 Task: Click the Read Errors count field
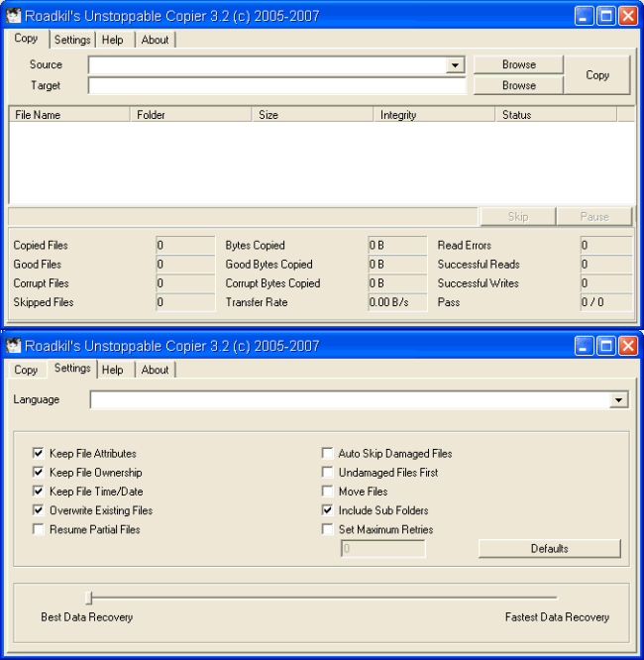pyautogui.click(x=606, y=245)
